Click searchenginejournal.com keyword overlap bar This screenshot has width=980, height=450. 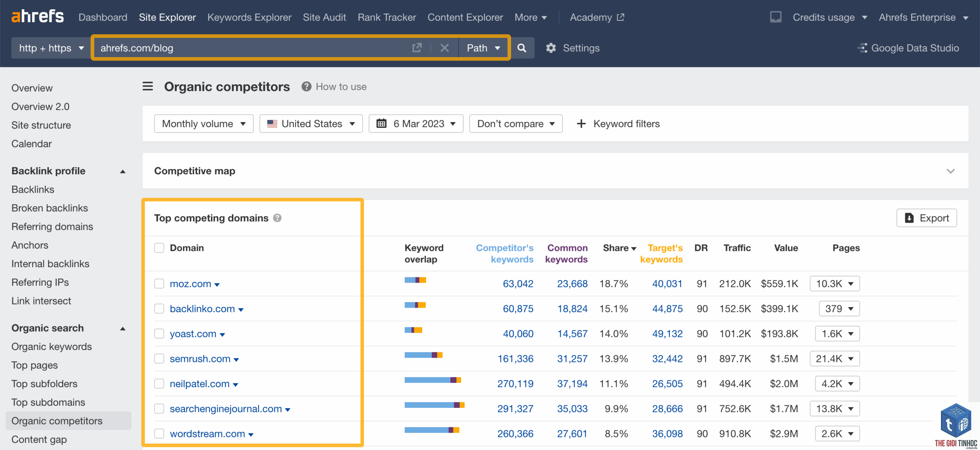[x=434, y=405]
